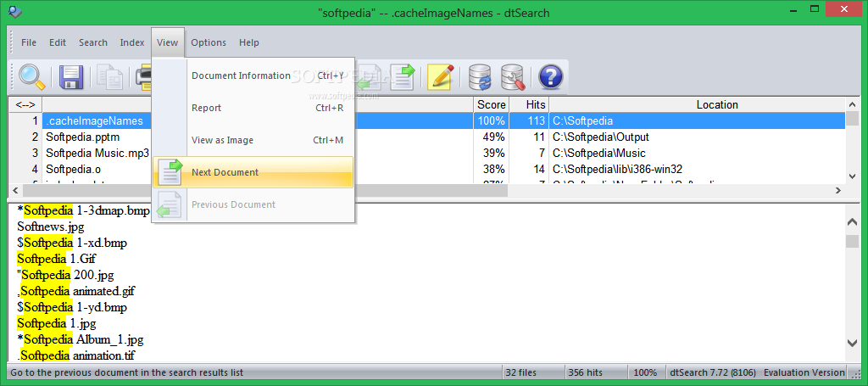Click '32 files' in the status bar
The image size is (868, 386).
521,372
